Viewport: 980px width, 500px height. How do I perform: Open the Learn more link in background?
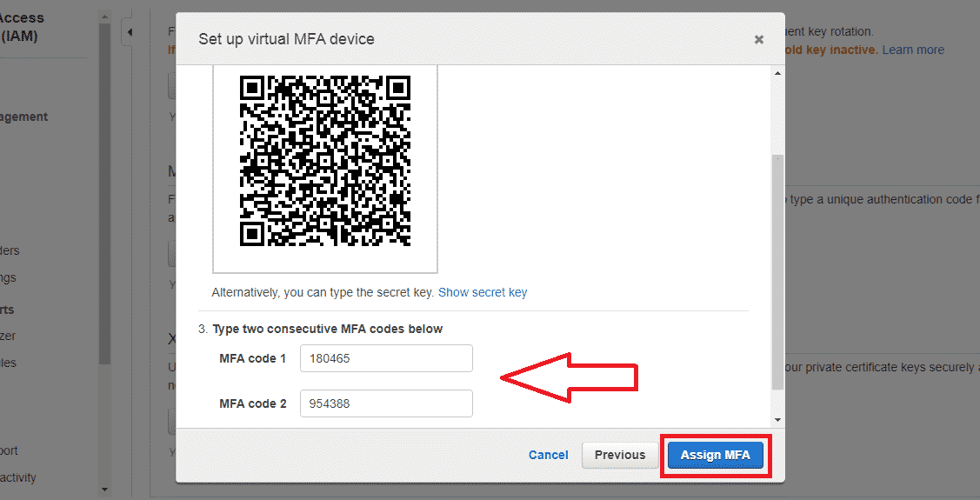pyautogui.click(x=913, y=50)
